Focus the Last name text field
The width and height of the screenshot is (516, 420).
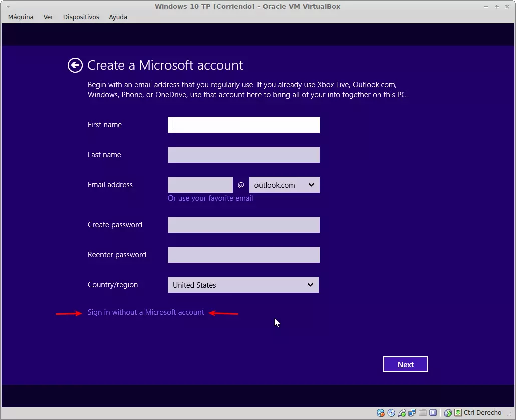243,155
